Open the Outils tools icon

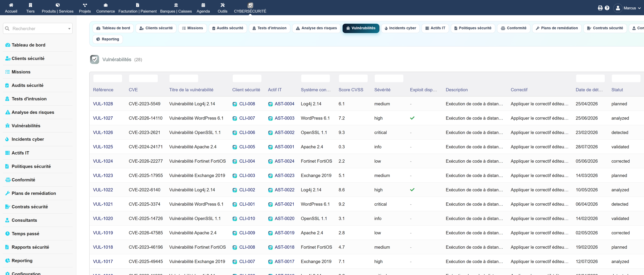(222, 5)
